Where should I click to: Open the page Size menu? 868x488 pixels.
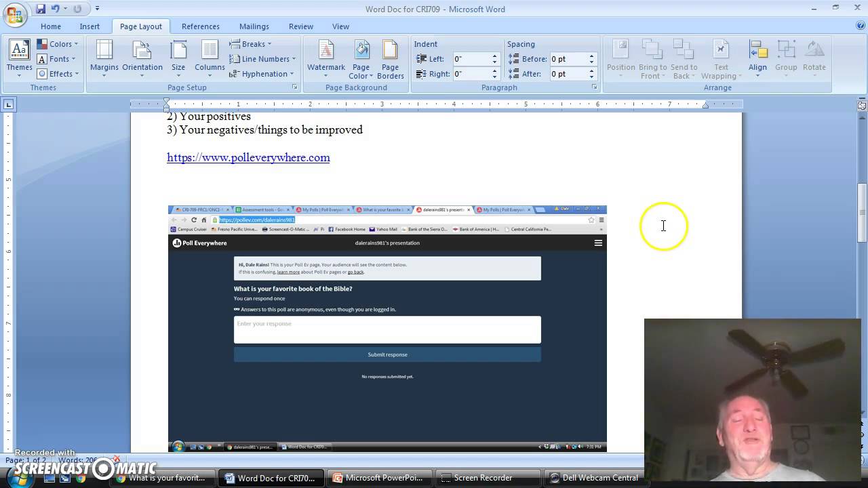tap(178, 58)
